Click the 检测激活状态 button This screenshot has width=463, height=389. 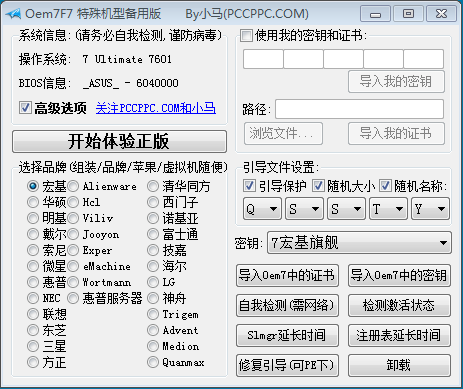tap(399, 305)
